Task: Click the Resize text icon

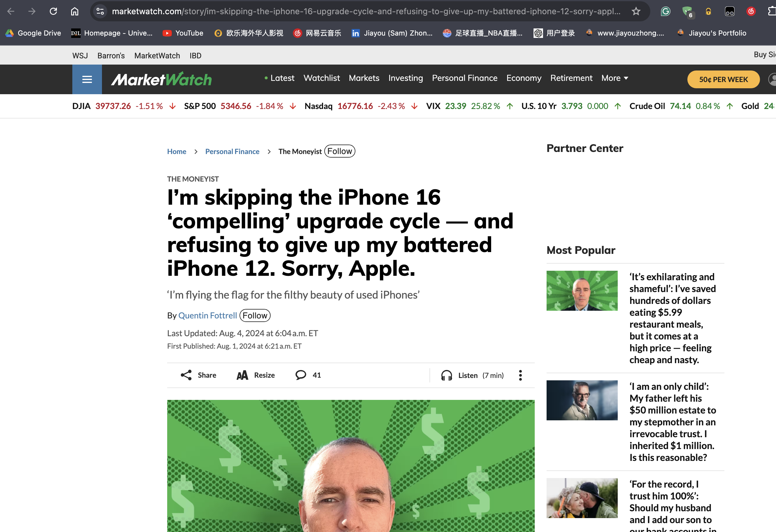Action: coord(242,375)
